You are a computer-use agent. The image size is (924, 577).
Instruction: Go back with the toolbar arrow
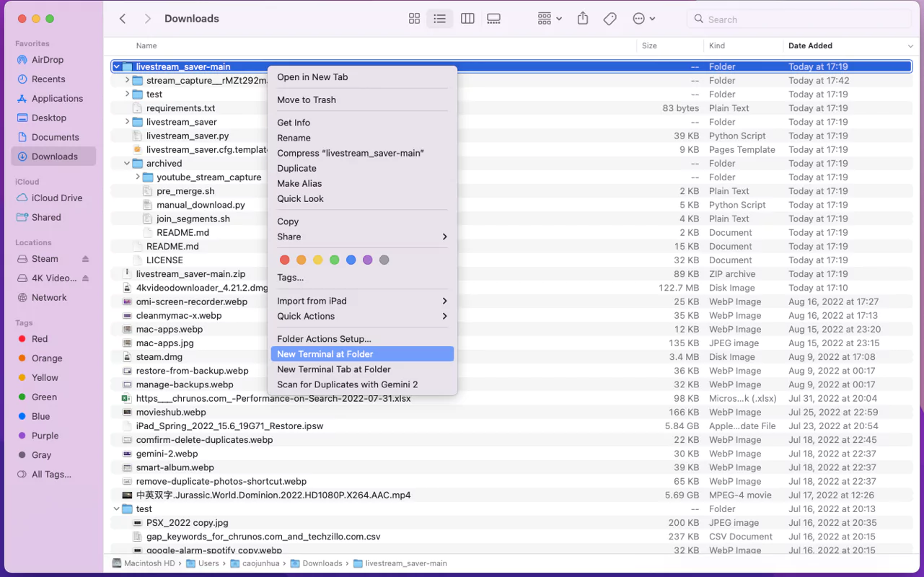pos(123,19)
